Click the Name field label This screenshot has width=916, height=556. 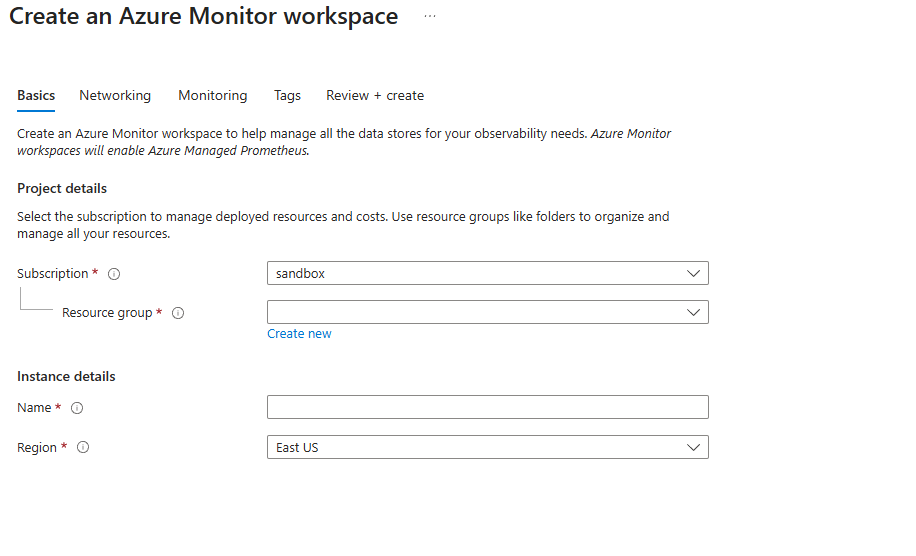pyautogui.click(x=34, y=408)
